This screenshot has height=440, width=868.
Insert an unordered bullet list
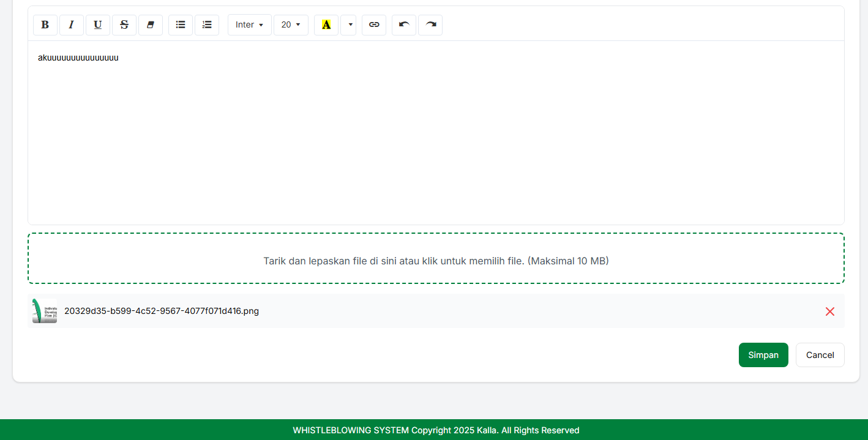tap(181, 25)
